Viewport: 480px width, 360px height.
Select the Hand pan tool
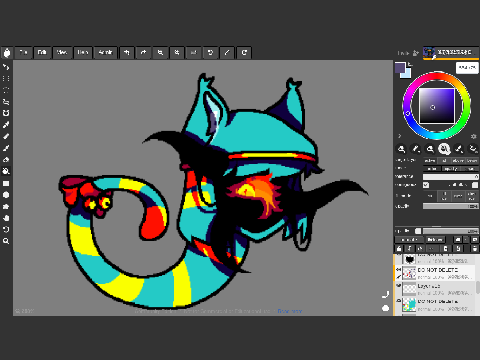[x=6, y=218]
